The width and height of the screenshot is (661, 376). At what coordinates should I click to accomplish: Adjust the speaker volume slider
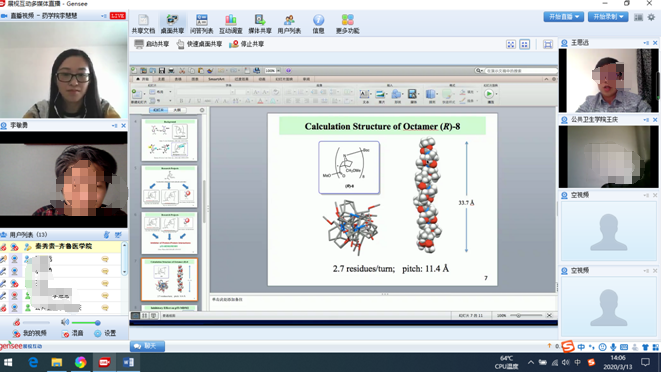click(86, 322)
